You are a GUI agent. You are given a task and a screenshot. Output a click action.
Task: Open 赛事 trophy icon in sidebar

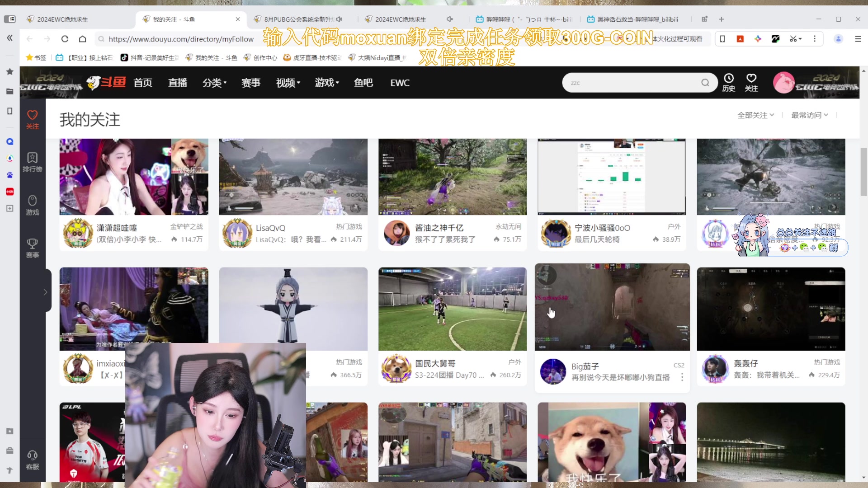pyautogui.click(x=33, y=248)
